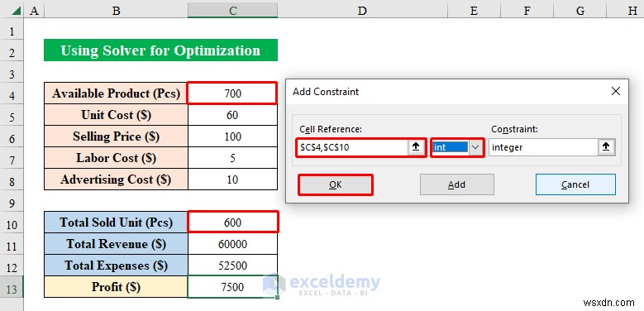Select the Advertising Cost value 10
The width and height of the screenshot is (644, 311).
tap(232, 179)
